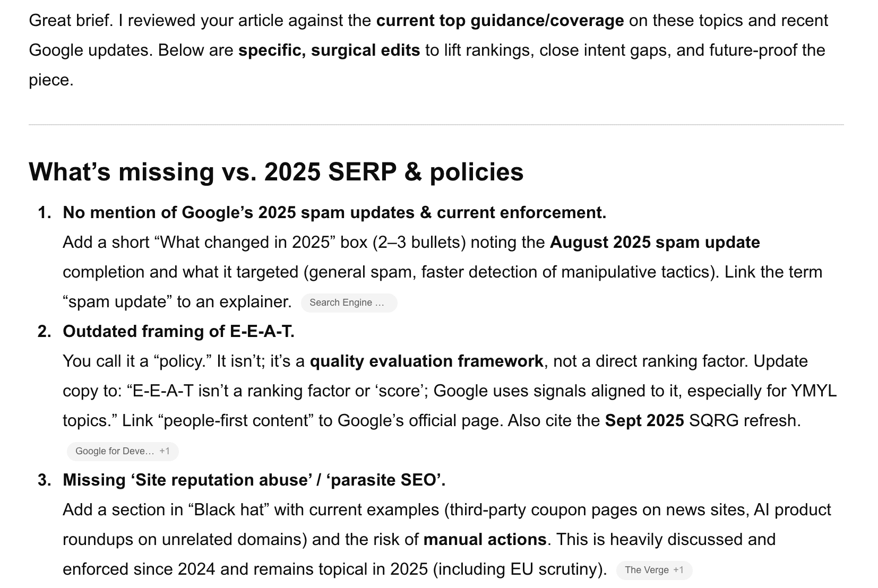The width and height of the screenshot is (878, 588).
Task: Click the horizontal divider below the intro
Action: pos(436,125)
